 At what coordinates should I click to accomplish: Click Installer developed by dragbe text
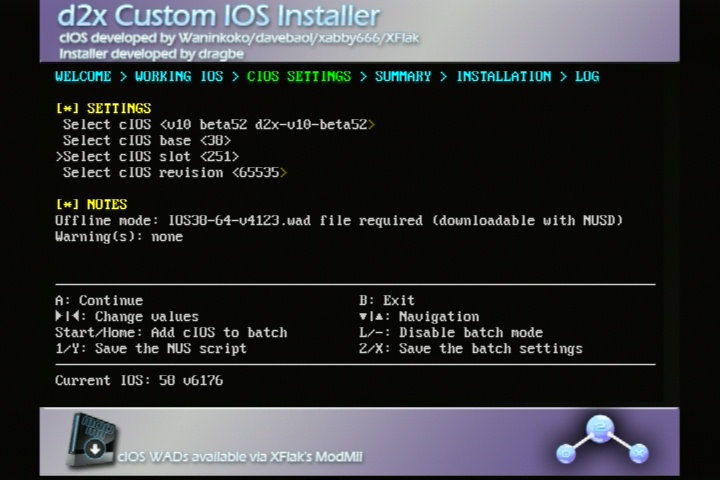pyautogui.click(x=152, y=54)
